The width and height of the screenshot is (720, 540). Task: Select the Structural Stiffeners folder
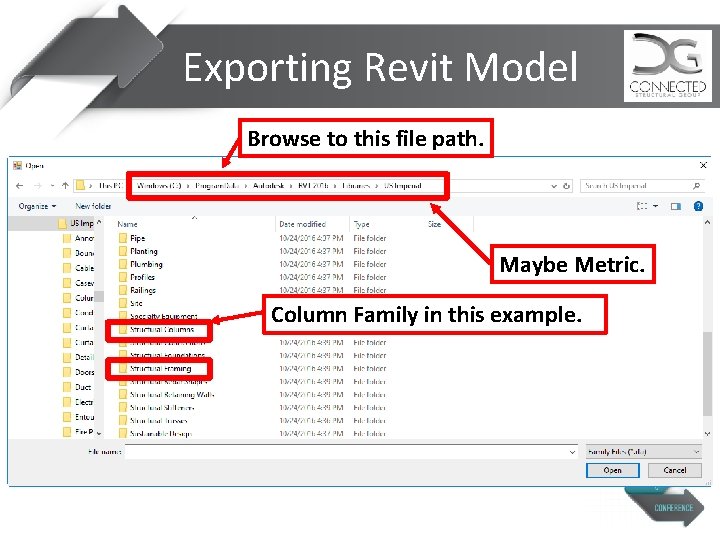(x=162, y=407)
